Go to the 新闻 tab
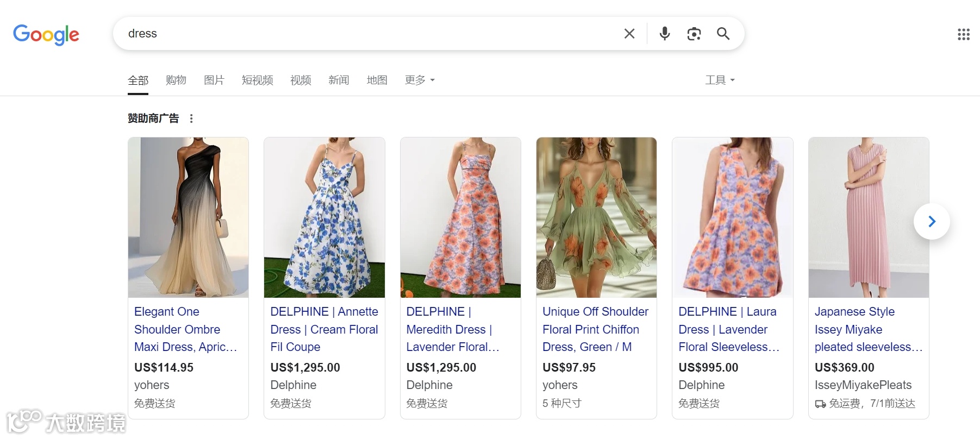Image resolution: width=980 pixels, height=439 pixels. (x=339, y=80)
